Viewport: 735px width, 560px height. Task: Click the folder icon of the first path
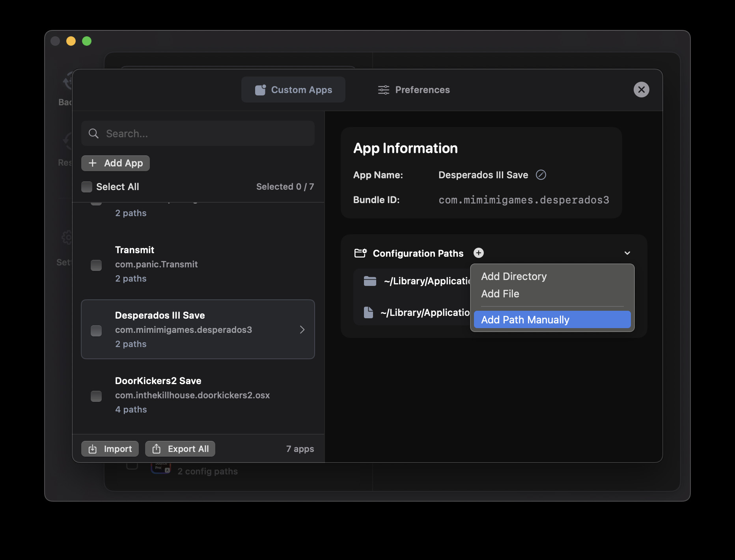[x=369, y=281]
